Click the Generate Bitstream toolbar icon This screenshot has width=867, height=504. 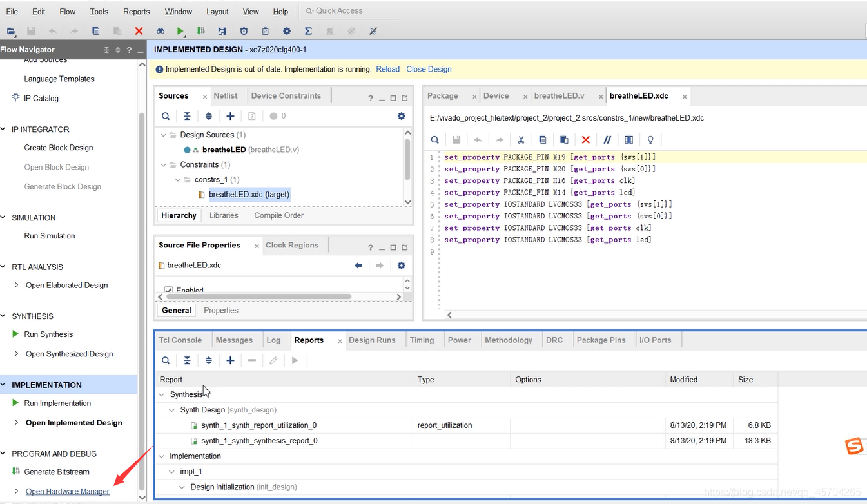click(201, 31)
